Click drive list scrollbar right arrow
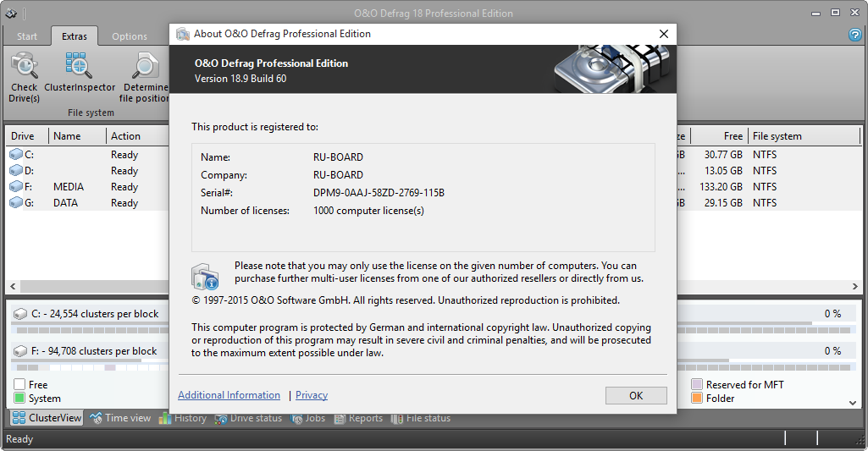The width and height of the screenshot is (868, 451). pos(855,286)
